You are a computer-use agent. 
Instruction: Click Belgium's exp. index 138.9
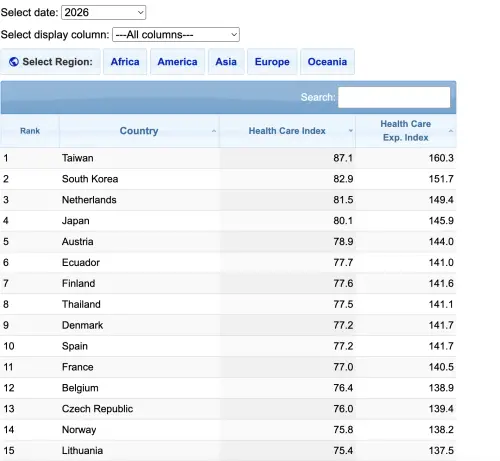(x=441, y=388)
